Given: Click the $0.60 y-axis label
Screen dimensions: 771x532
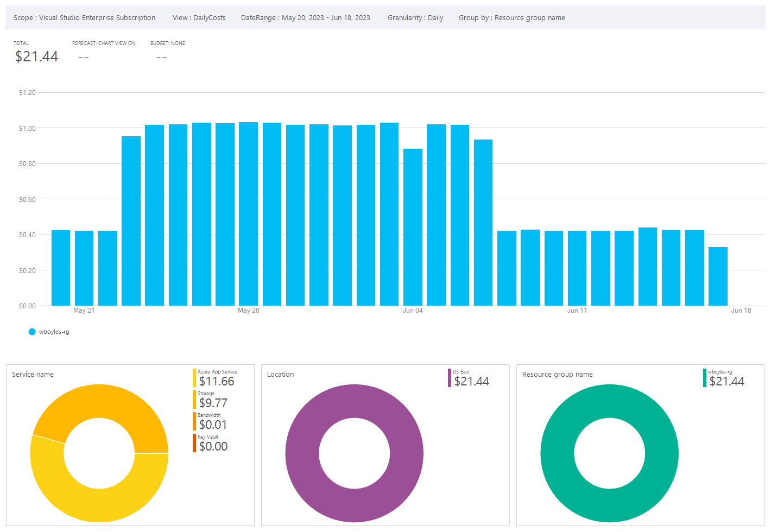Looking at the screenshot, I should (x=27, y=199).
